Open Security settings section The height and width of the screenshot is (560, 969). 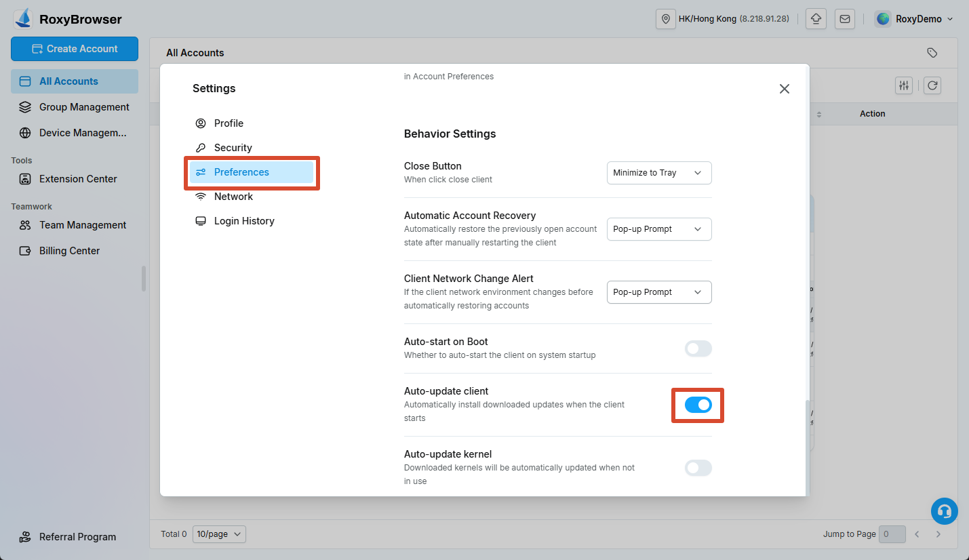coord(251,148)
